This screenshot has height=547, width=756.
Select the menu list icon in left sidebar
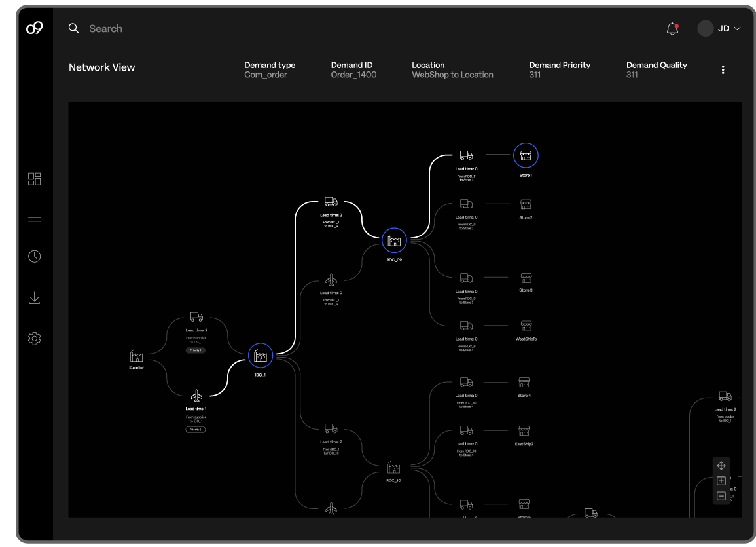coord(34,217)
